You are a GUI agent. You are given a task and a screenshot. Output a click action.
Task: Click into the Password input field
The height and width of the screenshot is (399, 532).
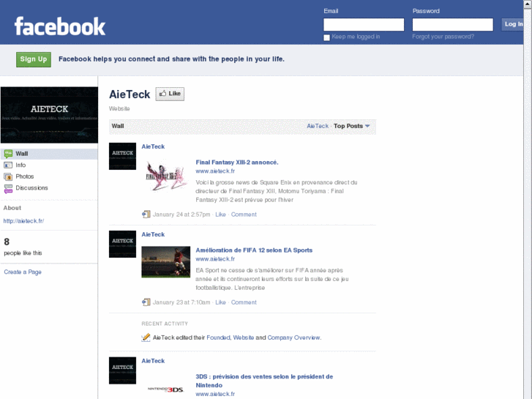(x=453, y=24)
